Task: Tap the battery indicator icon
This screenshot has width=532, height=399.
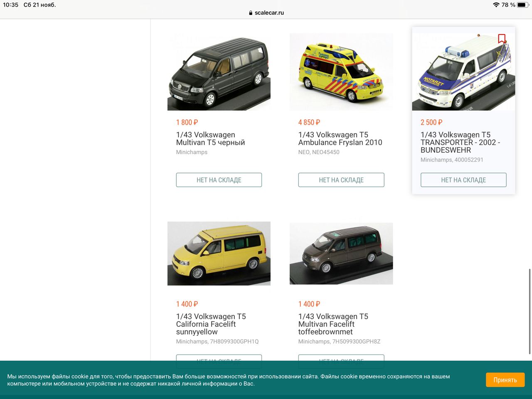Action: (x=522, y=5)
